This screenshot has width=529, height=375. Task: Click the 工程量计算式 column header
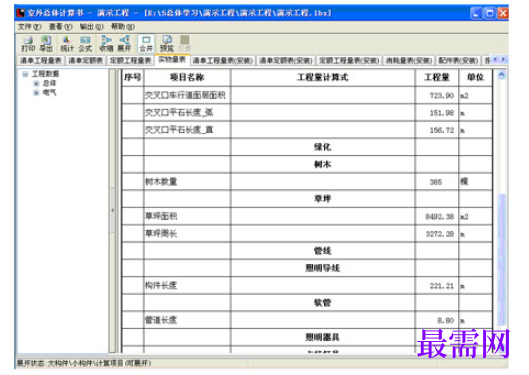coord(323,78)
